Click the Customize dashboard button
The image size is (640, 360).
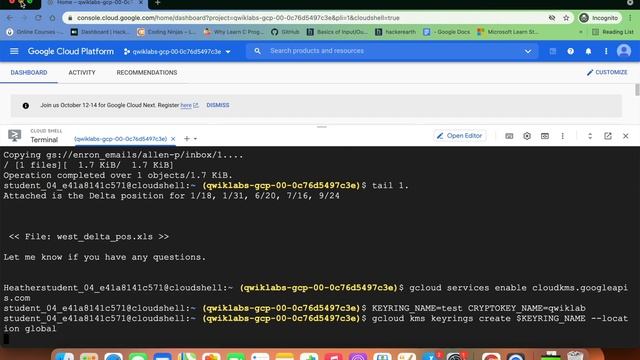(607, 72)
